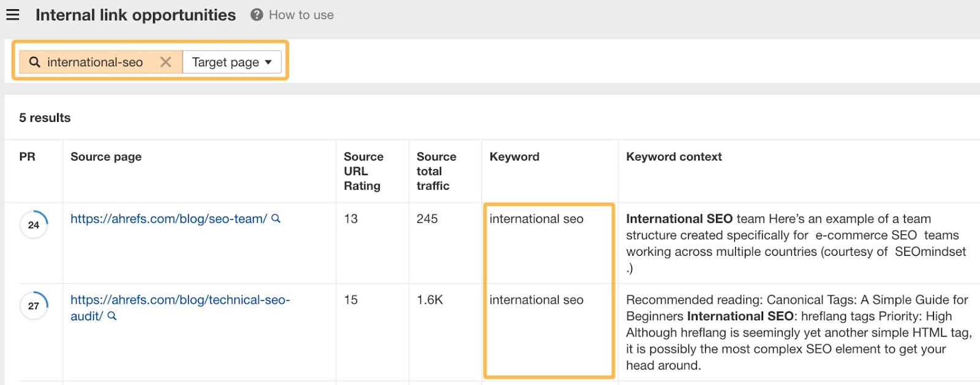Viewport: 980px width, 385px height.
Task: Click the Keyword context column header
Action: [674, 157]
